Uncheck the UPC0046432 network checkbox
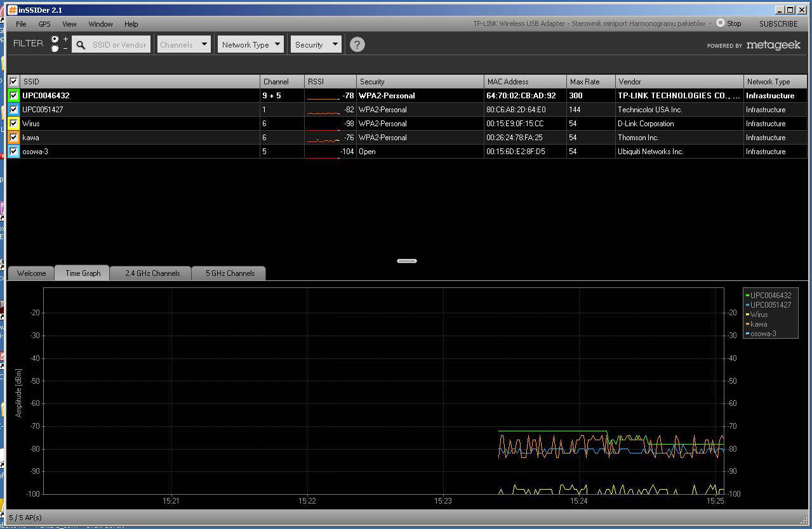 pos(13,96)
